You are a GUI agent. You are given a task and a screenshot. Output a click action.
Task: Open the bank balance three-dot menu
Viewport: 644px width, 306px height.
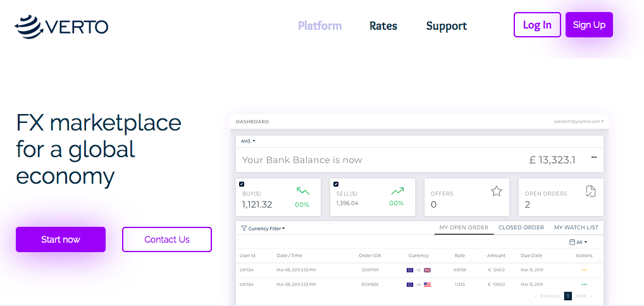tap(593, 158)
